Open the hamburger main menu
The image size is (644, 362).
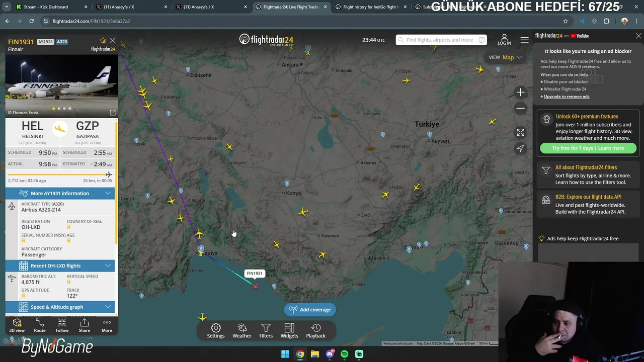tap(524, 40)
